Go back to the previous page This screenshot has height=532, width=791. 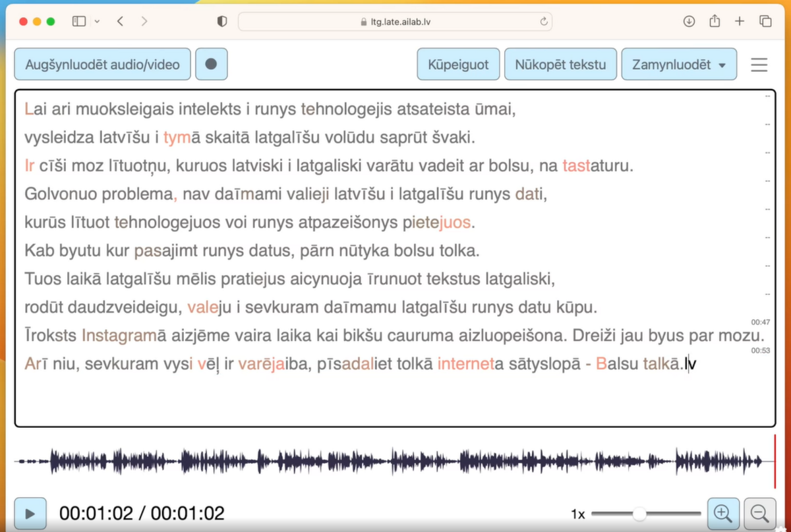(120, 21)
